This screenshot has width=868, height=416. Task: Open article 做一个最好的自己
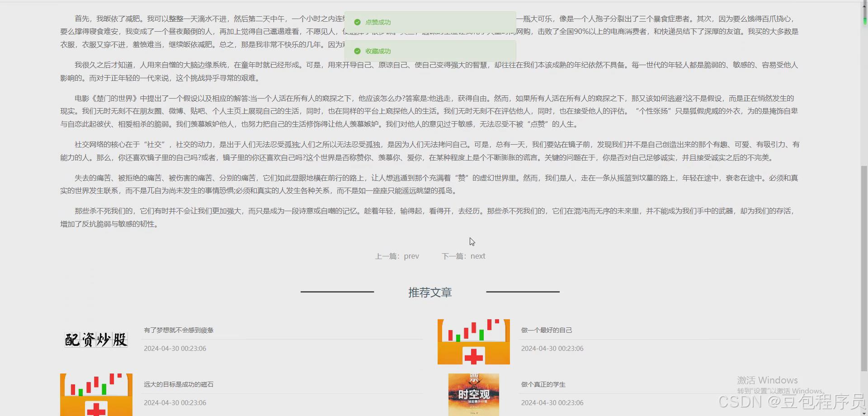(547, 330)
